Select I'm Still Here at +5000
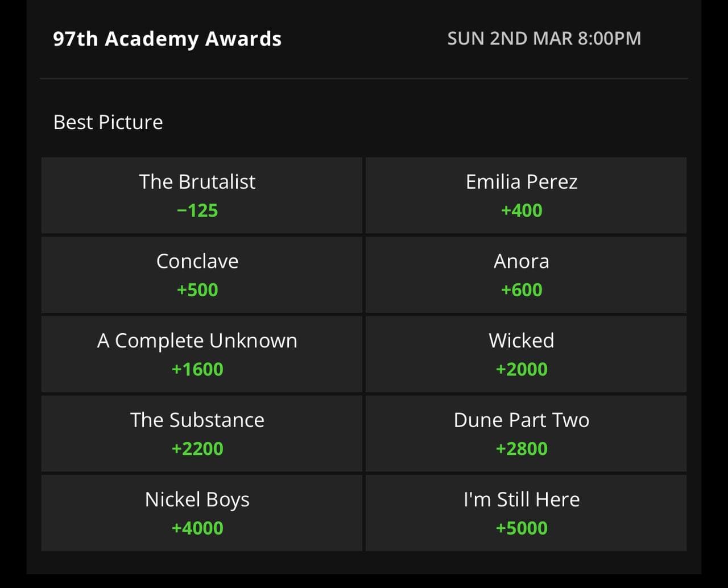The width and height of the screenshot is (728, 588). (526, 513)
